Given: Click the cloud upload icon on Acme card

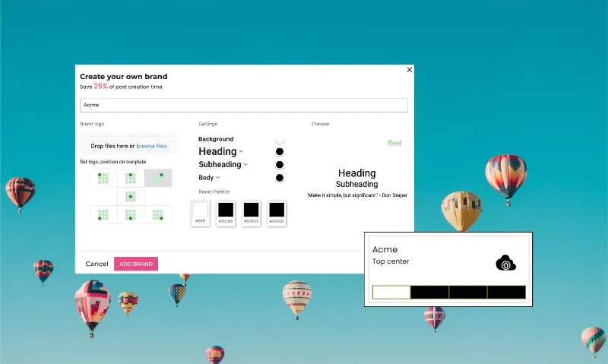Looking at the screenshot, I should click(x=505, y=263).
